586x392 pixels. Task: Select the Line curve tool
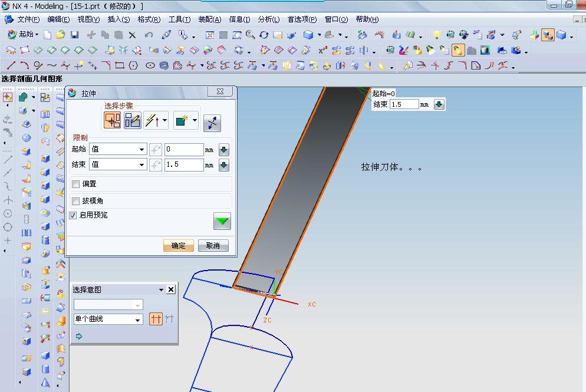click(x=11, y=66)
